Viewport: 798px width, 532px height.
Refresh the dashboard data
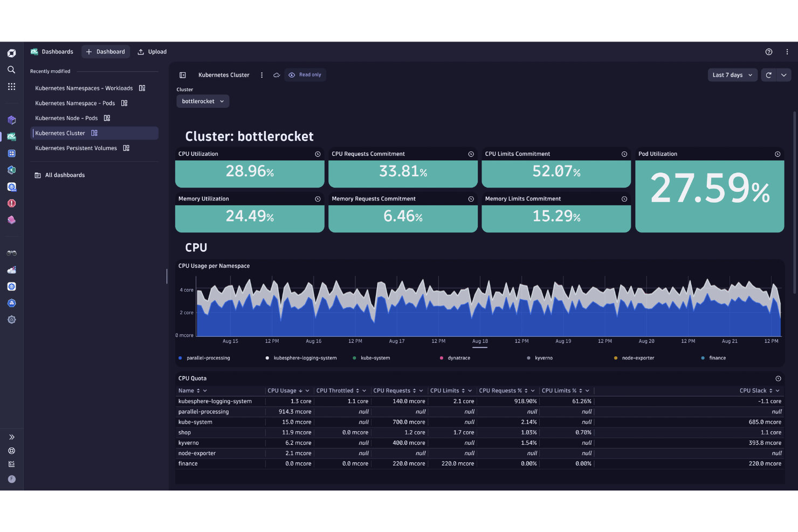769,75
